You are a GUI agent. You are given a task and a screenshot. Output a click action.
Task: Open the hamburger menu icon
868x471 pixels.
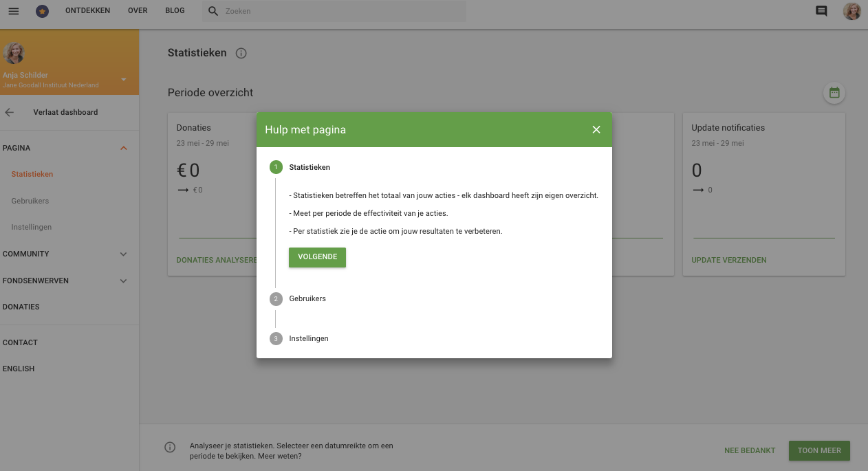coord(14,11)
